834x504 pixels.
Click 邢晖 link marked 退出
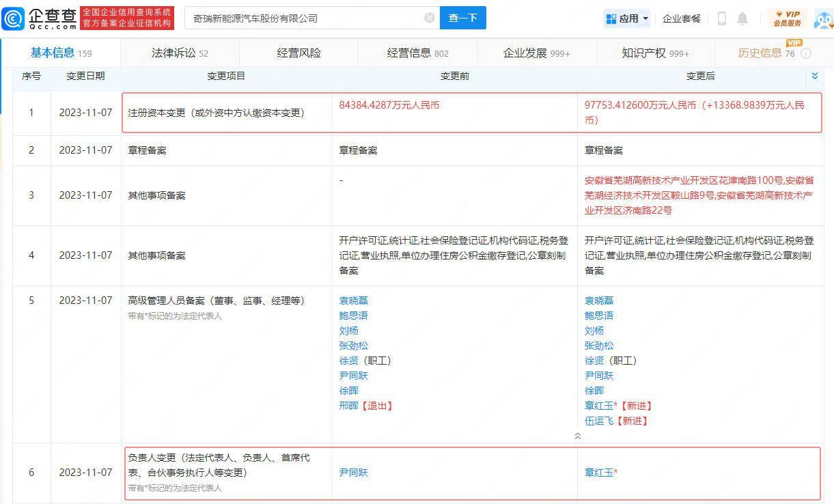coord(348,406)
